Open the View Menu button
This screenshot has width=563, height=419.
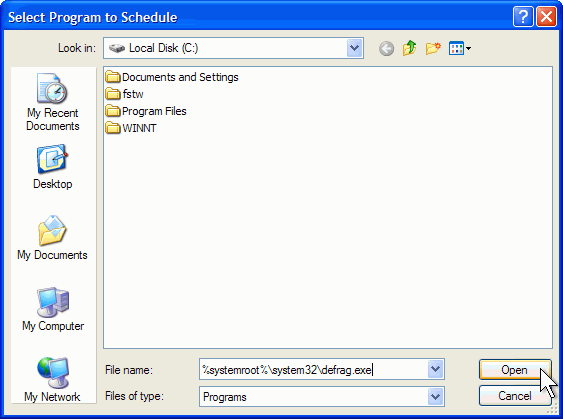(x=460, y=48)
